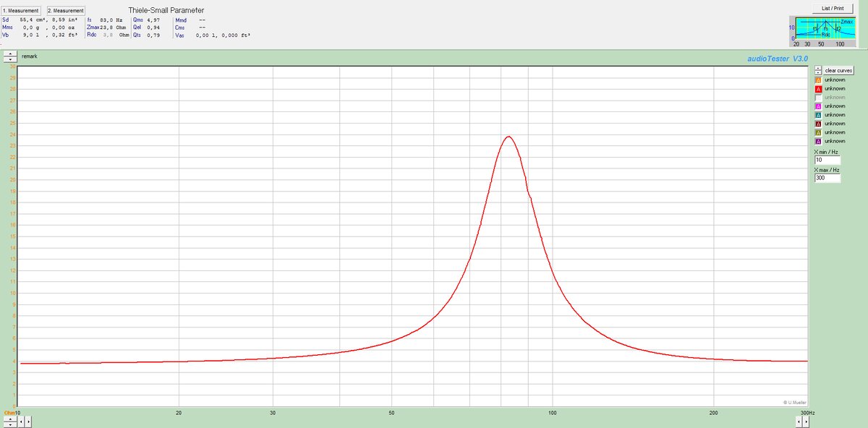868x428 pixels.
Task: Click the Mms value 0,0 g
Action: click(x=30, y=27)
